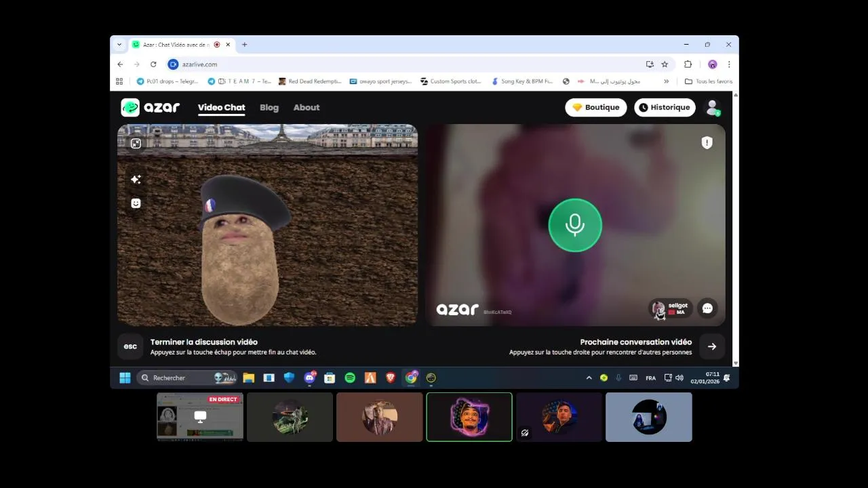Open the FRA language switcher
868x488 pixels.
650,378
